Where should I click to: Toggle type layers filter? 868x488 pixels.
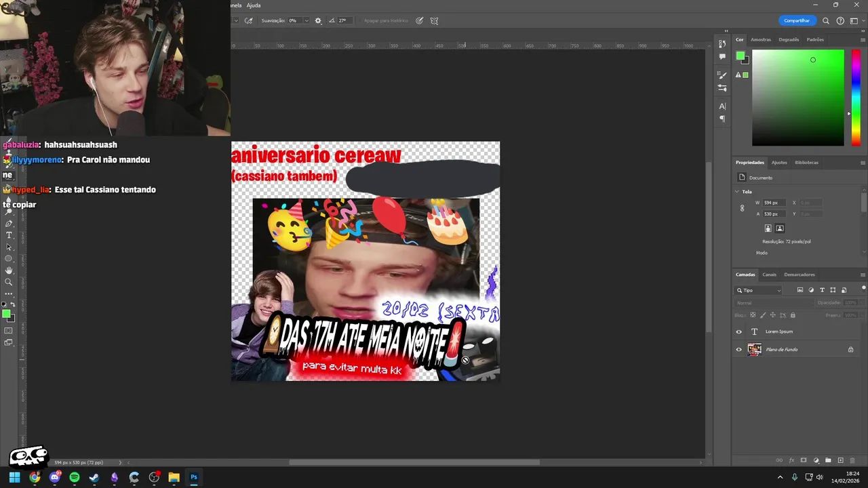tap(822, 290)
